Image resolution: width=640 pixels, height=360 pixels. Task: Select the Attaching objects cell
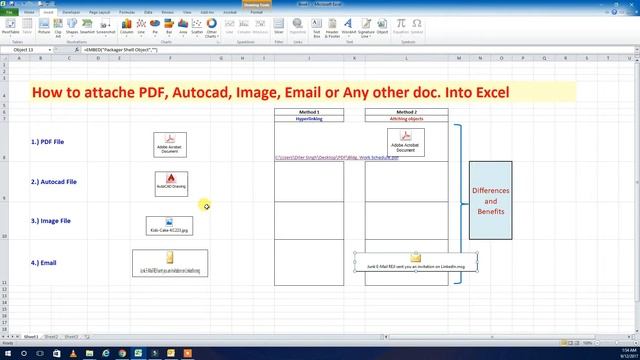pos(407,119)
